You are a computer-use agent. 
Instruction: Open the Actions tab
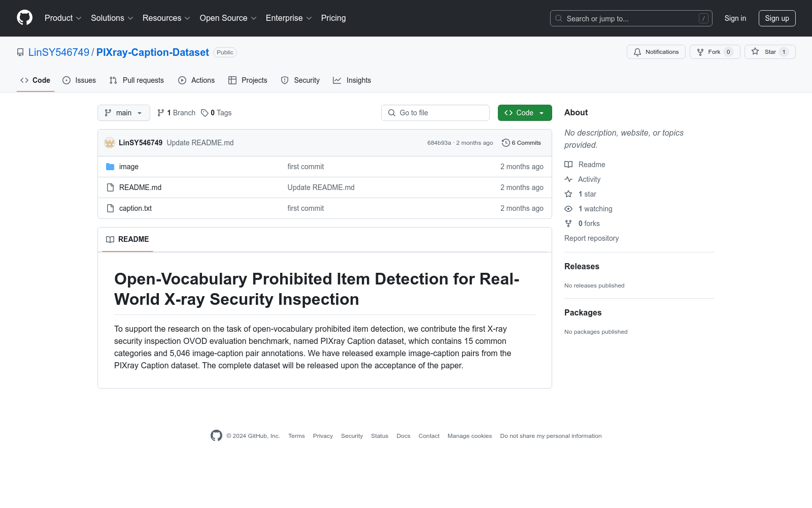point(196,80)
